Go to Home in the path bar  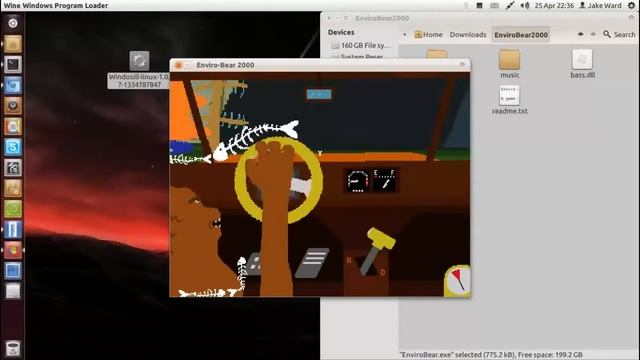(429, 35)
